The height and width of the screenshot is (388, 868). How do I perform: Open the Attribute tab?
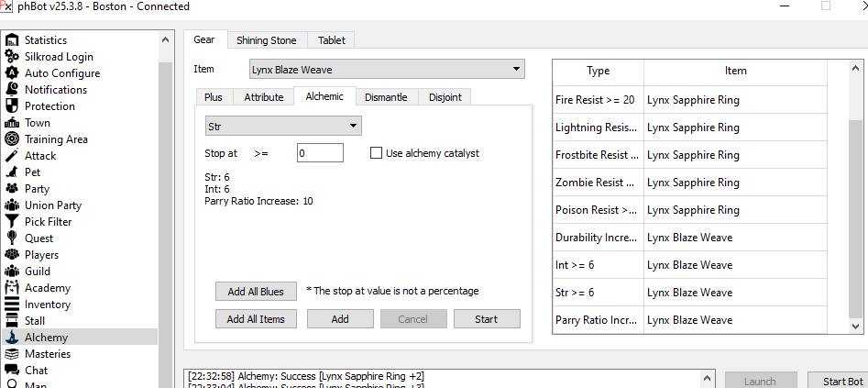(x=263, y=97)
